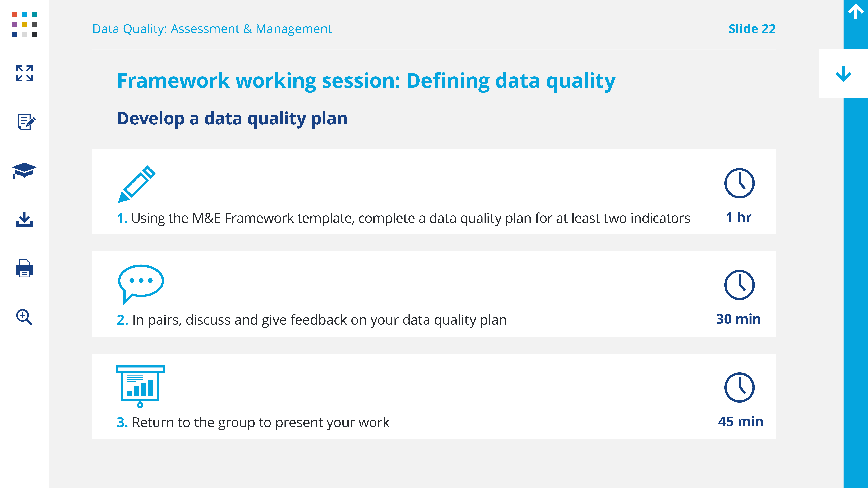868x488 pixels.
Task: Click the pencil icon in step 1
Action: (136, 184)
